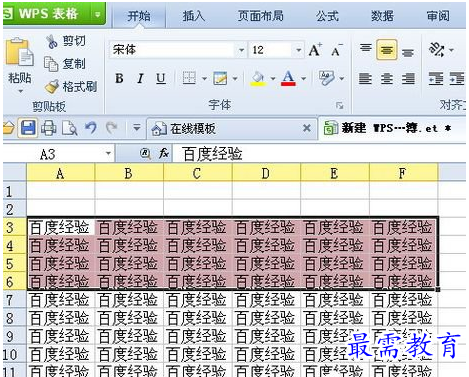469x377 pixels.
Task: Toggle bold formatting
Action: click(x=119, y=79)
